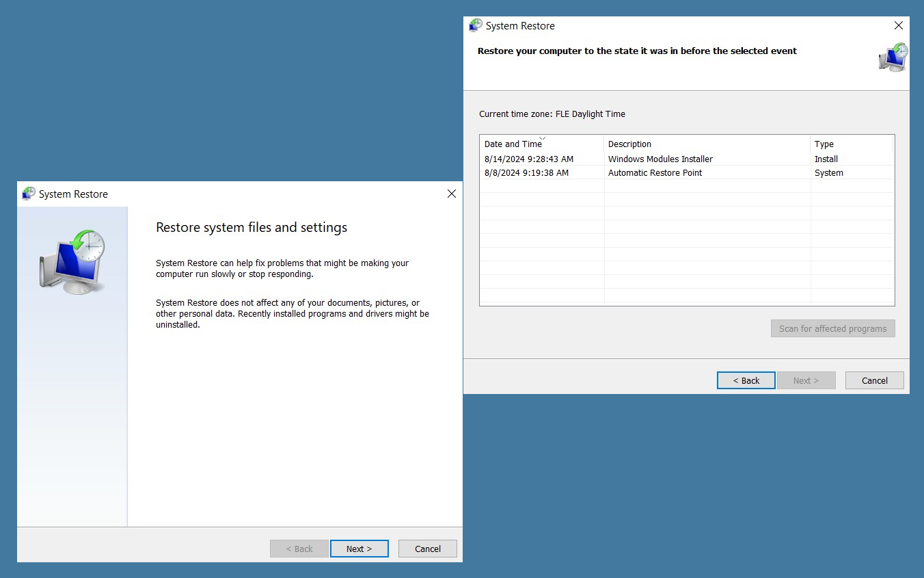
Task: Click the Install type cell
Action: (826, 159)
